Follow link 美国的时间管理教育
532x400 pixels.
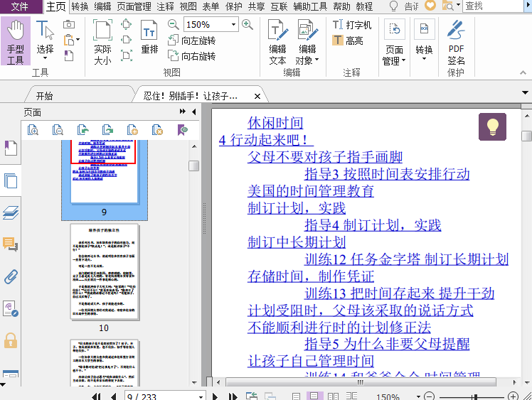310,191
